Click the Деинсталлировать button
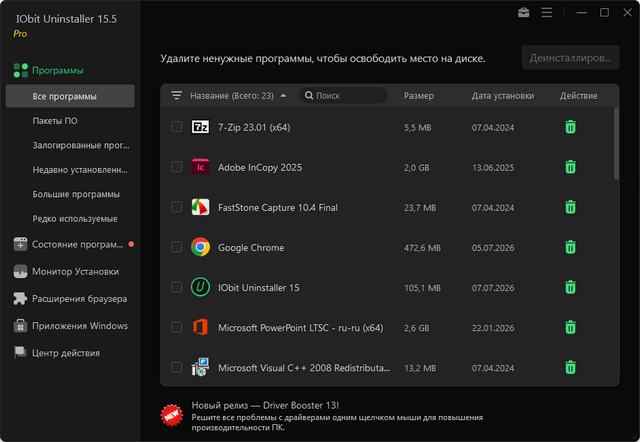 (x=570, y=58)
